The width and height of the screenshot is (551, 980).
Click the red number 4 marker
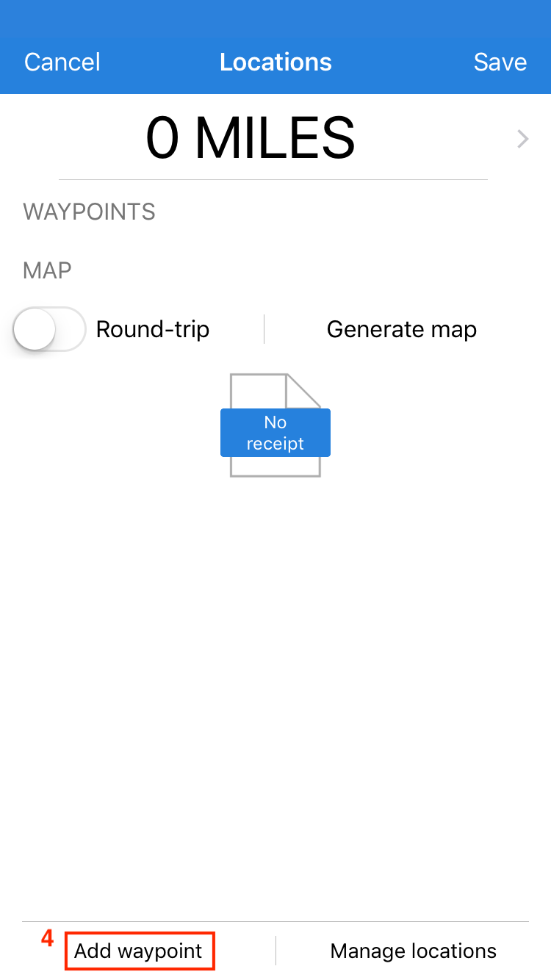(47, 938)
